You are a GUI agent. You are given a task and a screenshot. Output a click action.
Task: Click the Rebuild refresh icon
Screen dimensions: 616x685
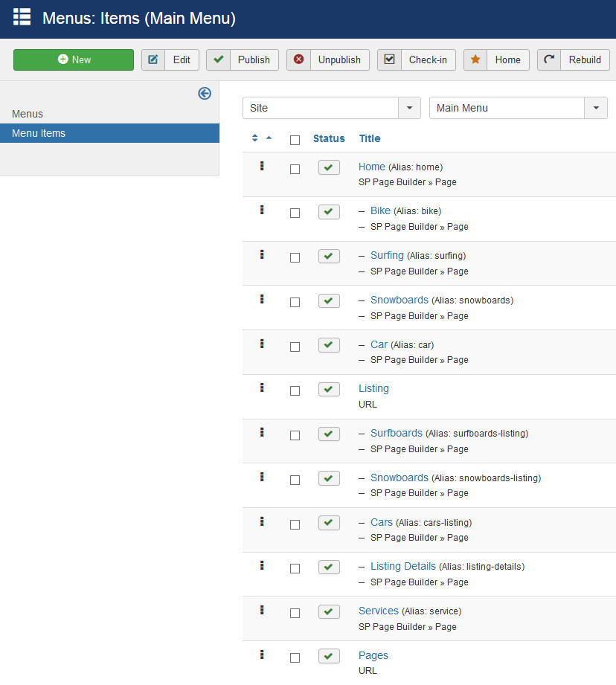549,60
